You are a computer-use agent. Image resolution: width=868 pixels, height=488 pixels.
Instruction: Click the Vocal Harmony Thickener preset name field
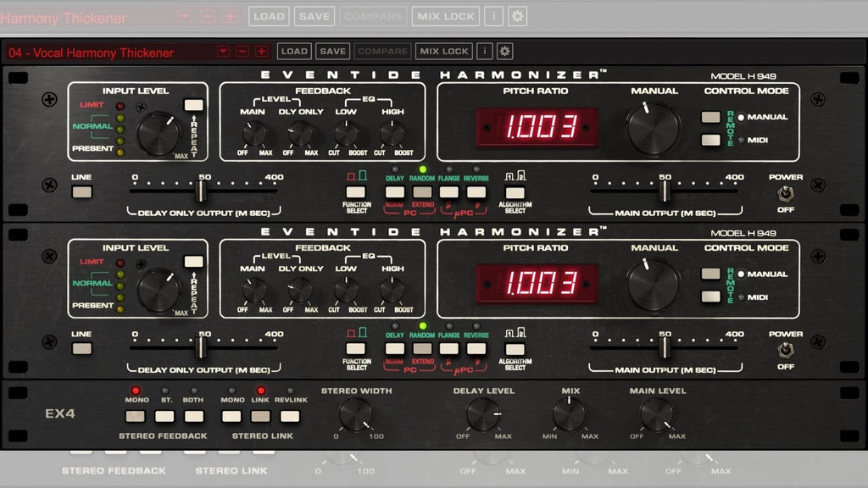108,53
